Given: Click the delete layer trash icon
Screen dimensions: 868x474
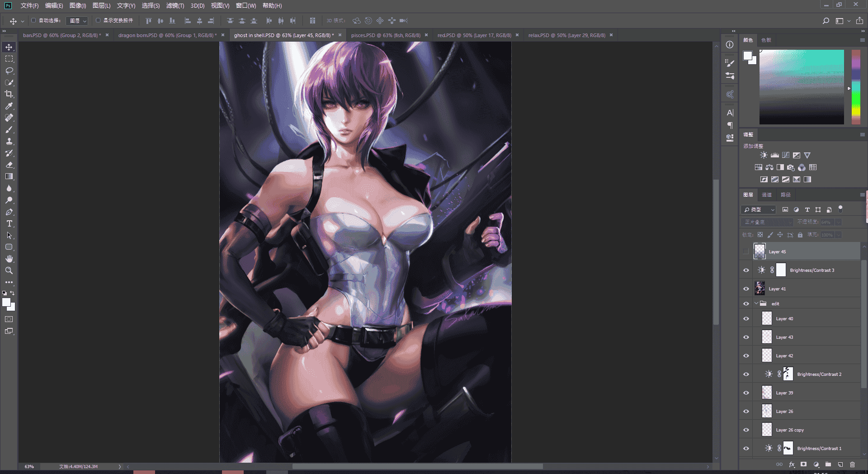Looking at the screenshot, I should click(x=852, y=465).
